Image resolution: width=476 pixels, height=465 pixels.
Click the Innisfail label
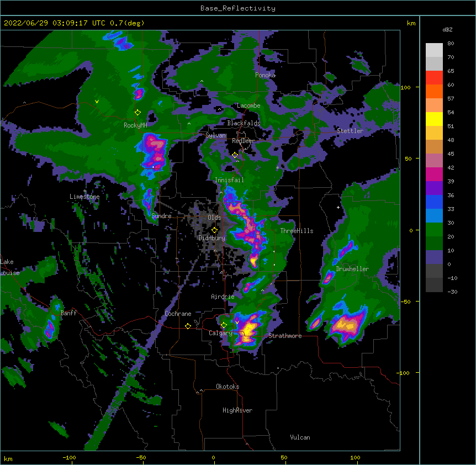point(230,180)
